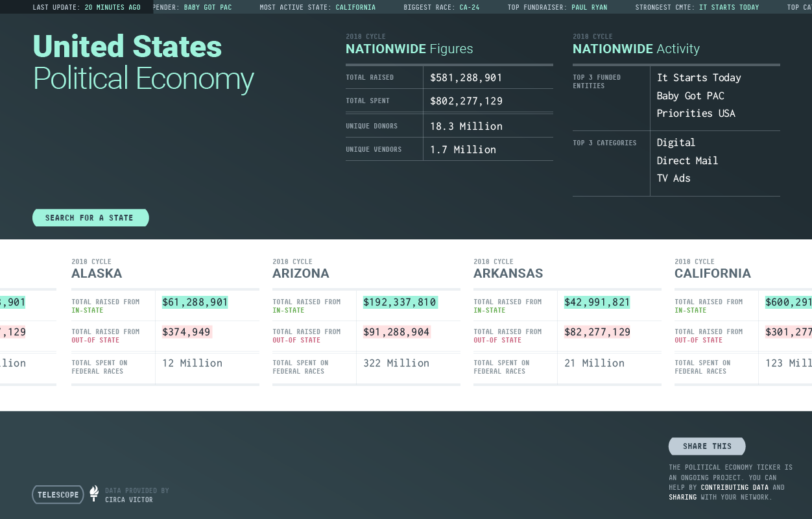Click the Nationwide Activity heading

[x=636, y=49]
